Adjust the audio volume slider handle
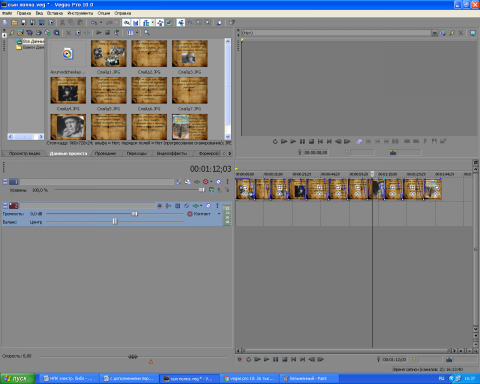 [x=135, y=214]
